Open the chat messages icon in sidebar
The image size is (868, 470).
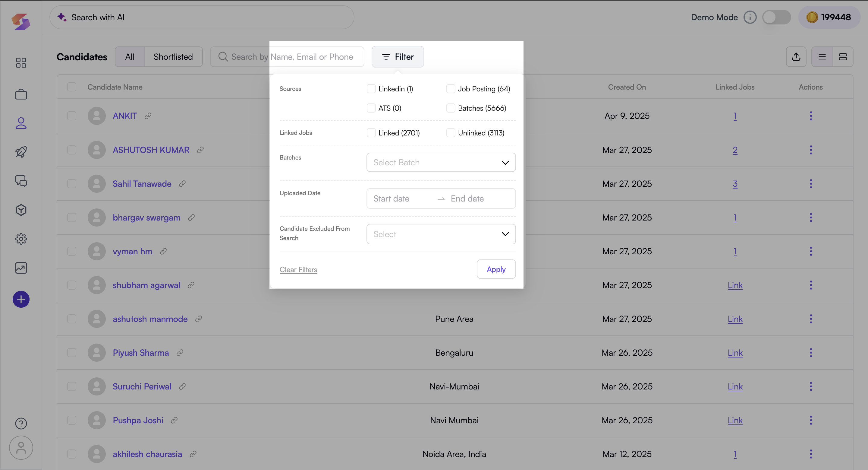click(21, 181)
